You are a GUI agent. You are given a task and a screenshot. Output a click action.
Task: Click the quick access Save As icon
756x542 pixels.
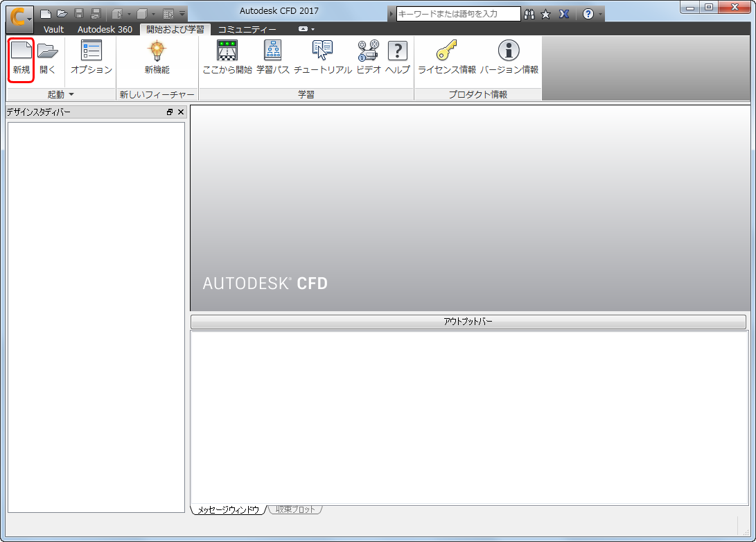pos(96,14)
